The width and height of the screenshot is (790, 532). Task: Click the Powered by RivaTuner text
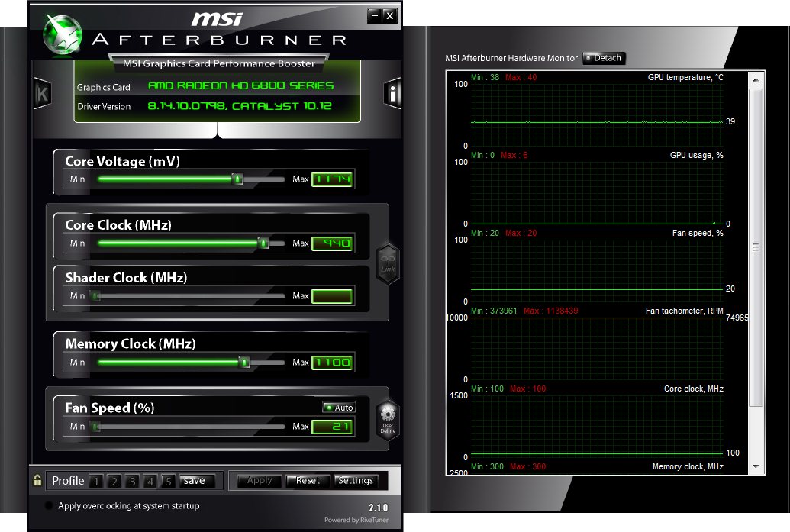click(356, 520)
